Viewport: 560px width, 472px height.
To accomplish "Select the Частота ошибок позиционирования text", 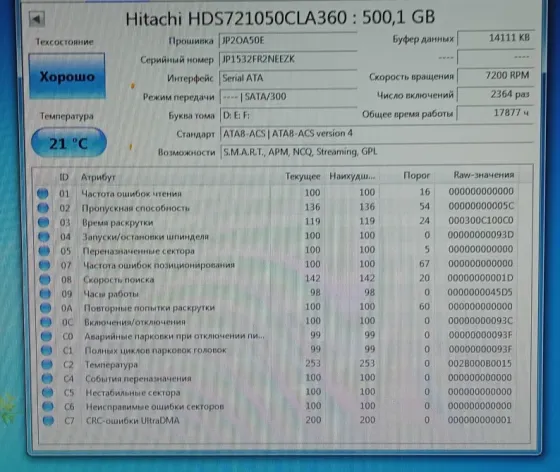I will tap(159, 265).
